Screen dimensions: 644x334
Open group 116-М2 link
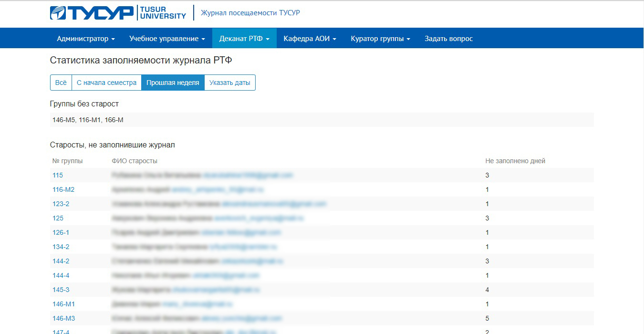pyautogui.click(x=63, y=189)
